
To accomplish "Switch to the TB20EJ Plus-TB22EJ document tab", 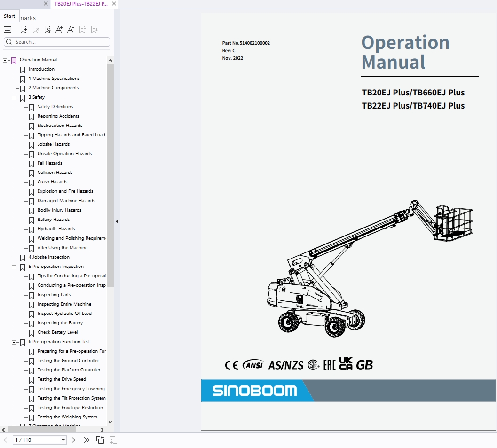I will pyautogui.click(x=81, y=4).
